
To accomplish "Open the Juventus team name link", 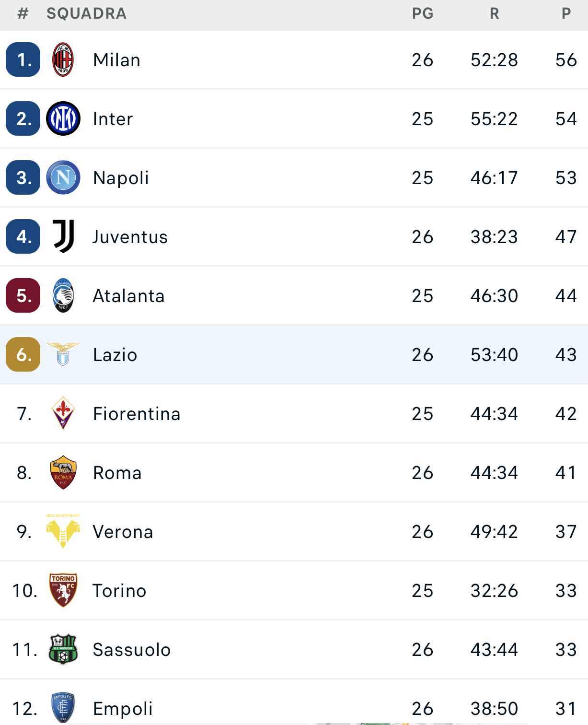I will coord(130,237).
